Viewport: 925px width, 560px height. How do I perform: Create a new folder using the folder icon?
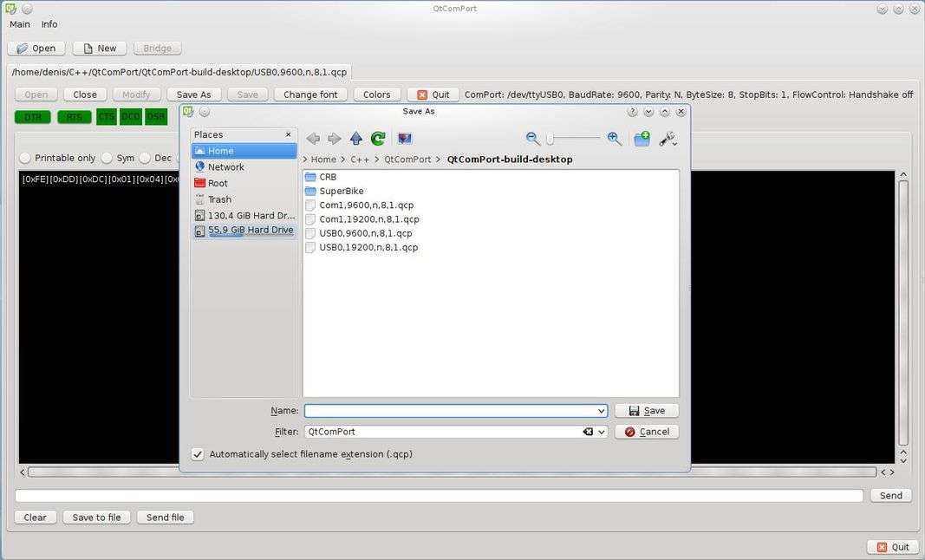[642, 139]
